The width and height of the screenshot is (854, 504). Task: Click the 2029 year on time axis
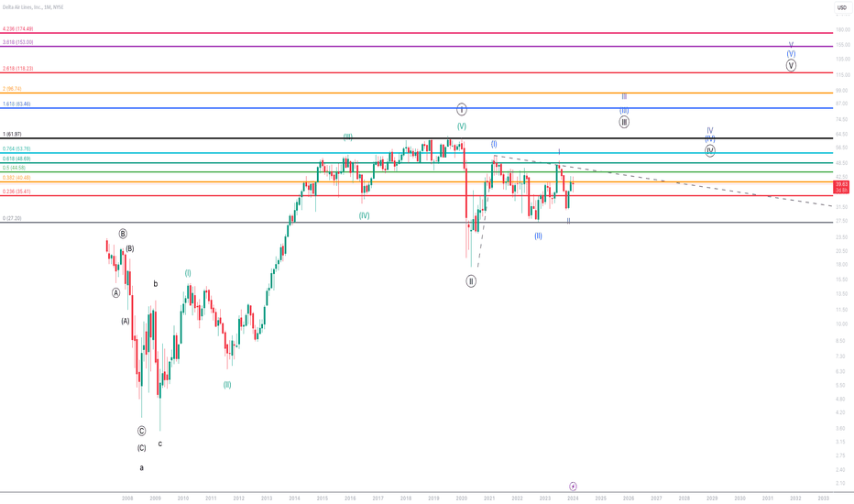[x=712, y=498]
